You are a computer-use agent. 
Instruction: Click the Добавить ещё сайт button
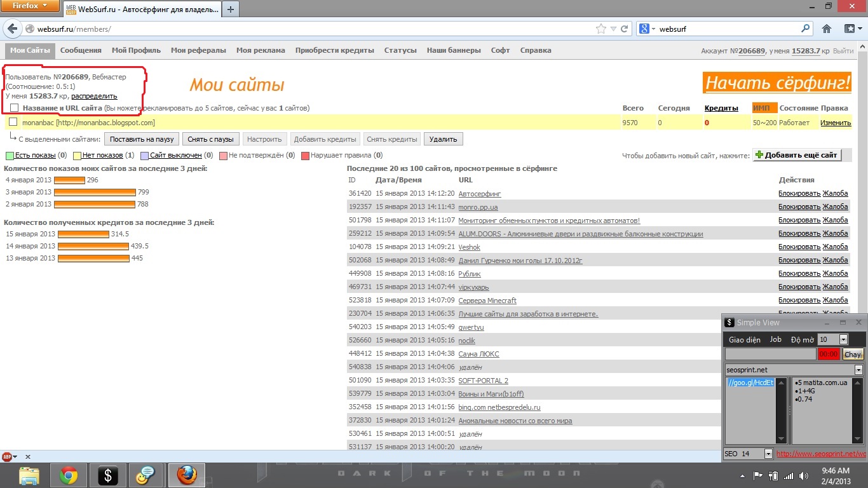797,155
